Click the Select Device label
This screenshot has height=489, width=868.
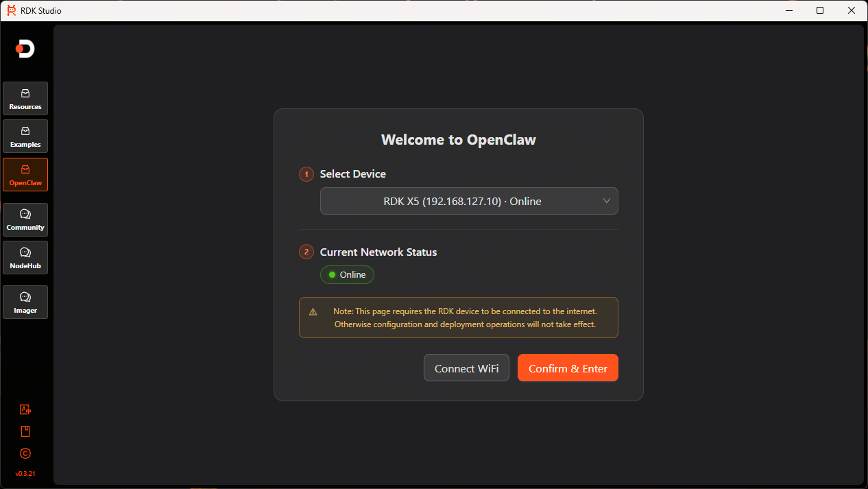[353, 174]
